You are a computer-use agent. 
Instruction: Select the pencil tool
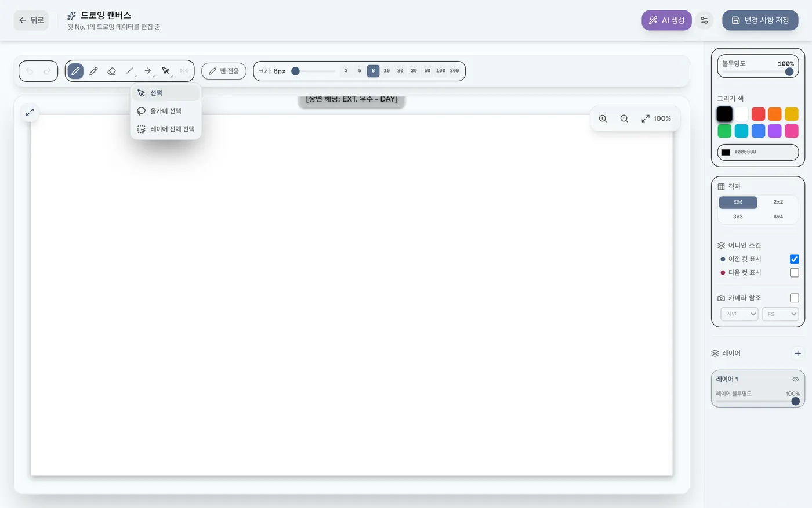pos(93,71)
